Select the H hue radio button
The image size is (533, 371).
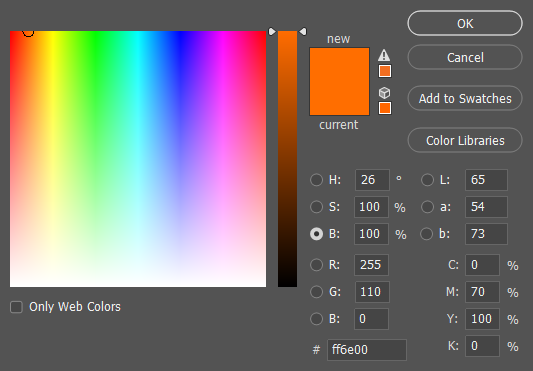pyautogui.click(x=316, y=180)
